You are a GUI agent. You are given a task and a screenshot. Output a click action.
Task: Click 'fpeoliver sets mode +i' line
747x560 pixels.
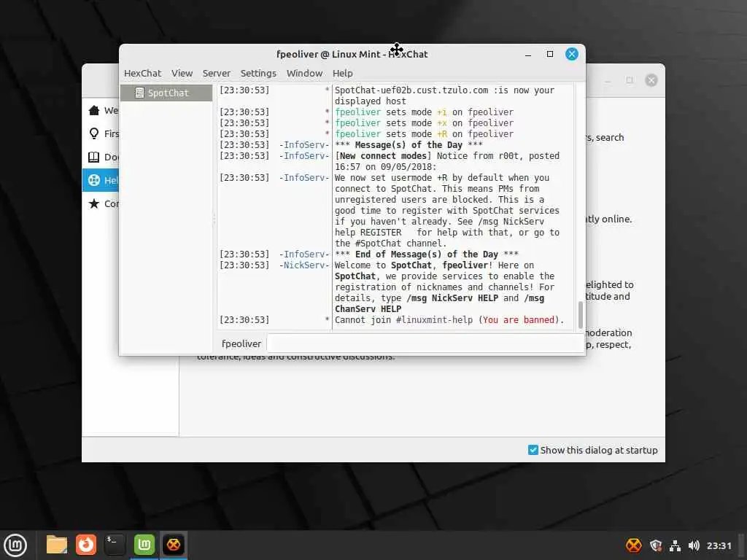(x=424, y=112)
